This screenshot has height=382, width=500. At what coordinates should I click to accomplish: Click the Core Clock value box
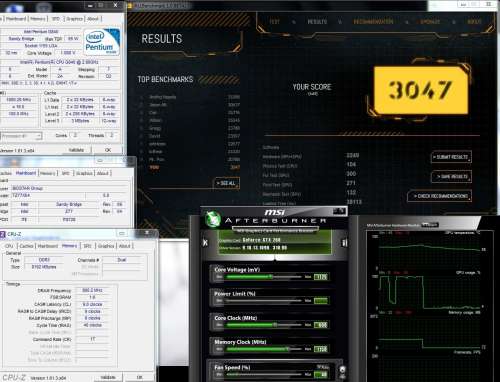pos(321,325)
